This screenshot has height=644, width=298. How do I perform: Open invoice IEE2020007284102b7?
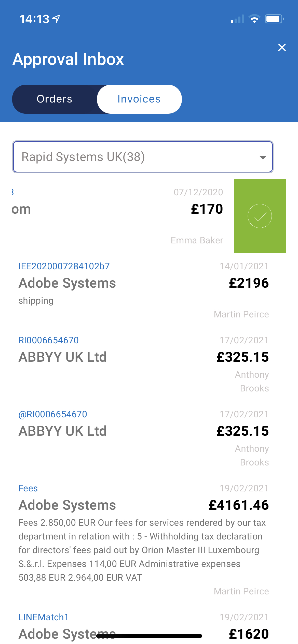64,266
